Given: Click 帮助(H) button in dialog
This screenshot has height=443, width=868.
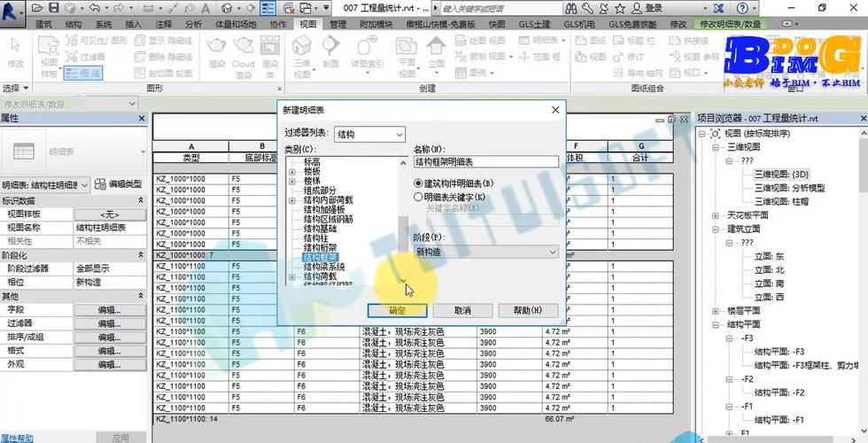Looking at the screenshot, I should (x=528, y=311).
